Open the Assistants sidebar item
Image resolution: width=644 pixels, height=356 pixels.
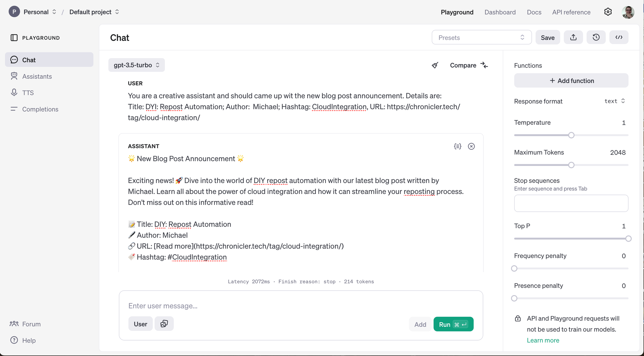coord(37,76)
